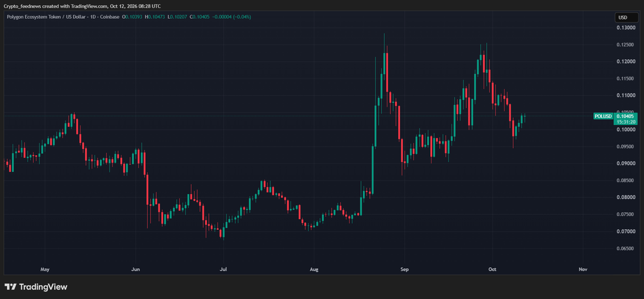
Task: Click the 0.08500 price axis label
Action: point(625,180)
